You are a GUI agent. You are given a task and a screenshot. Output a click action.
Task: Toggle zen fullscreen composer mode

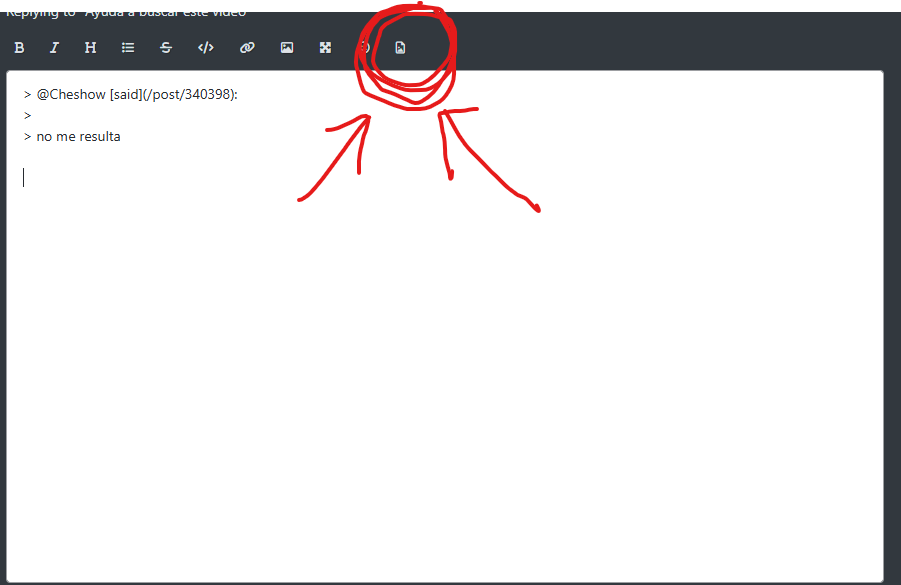pos(325,48)
